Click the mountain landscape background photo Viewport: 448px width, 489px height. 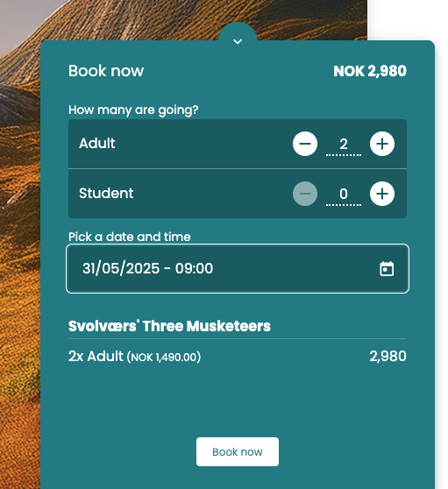(20, 250)
